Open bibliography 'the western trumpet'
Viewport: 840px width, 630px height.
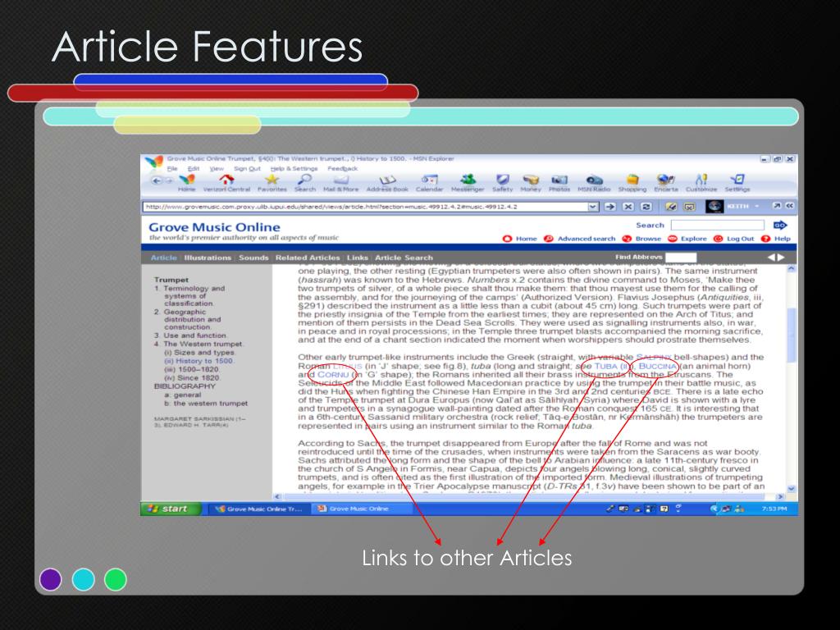click(211, 404)
